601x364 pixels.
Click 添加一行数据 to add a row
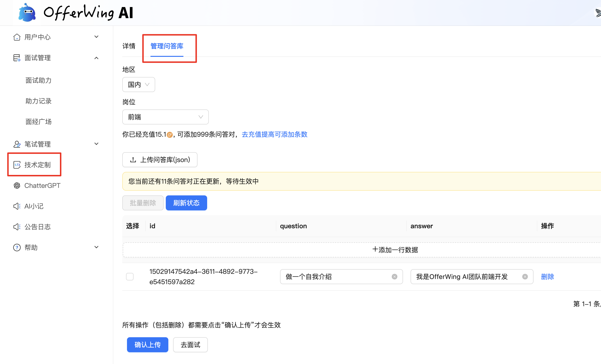click(395, 250)
